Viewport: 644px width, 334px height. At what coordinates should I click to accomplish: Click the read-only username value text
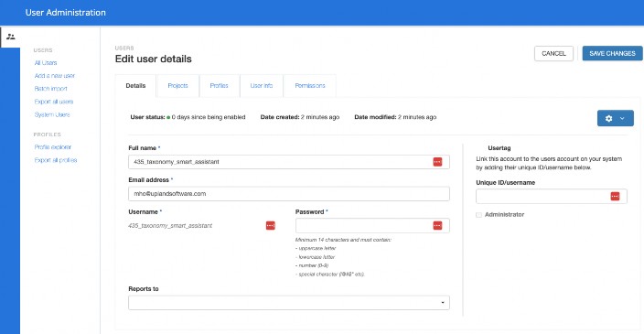[170, 225]
